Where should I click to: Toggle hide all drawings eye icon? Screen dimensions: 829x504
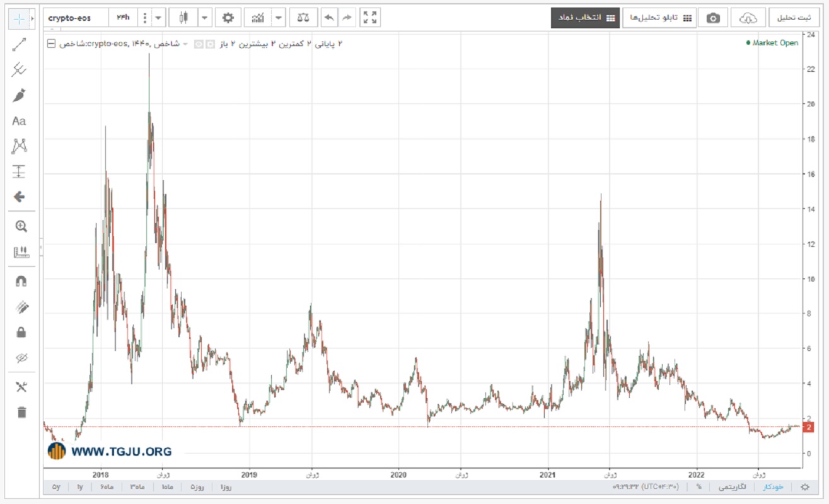click(x=21, y=358)
